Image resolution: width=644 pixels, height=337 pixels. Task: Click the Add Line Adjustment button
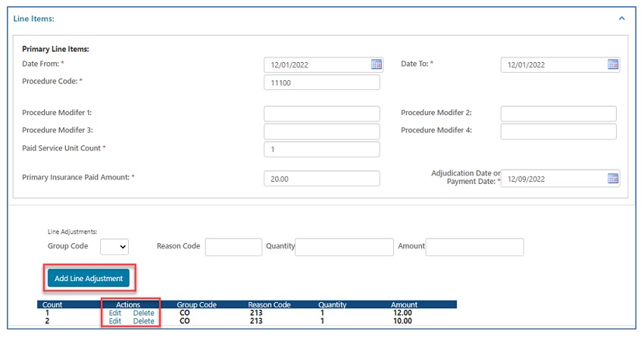click(x=89, y=279)
